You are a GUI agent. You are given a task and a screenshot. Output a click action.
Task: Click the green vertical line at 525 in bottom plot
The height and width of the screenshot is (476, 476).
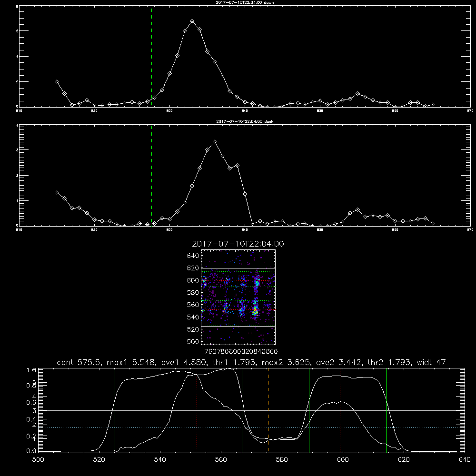pos(115,410)
